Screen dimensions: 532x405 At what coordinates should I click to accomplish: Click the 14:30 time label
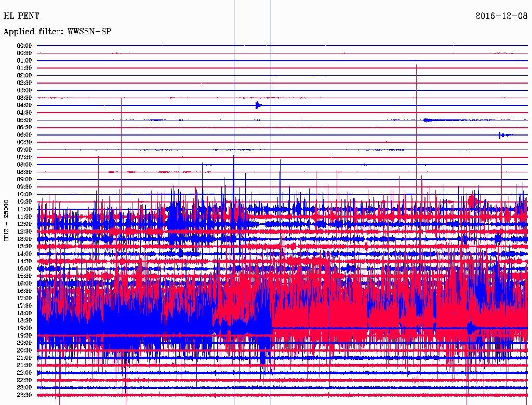[24, 261]
